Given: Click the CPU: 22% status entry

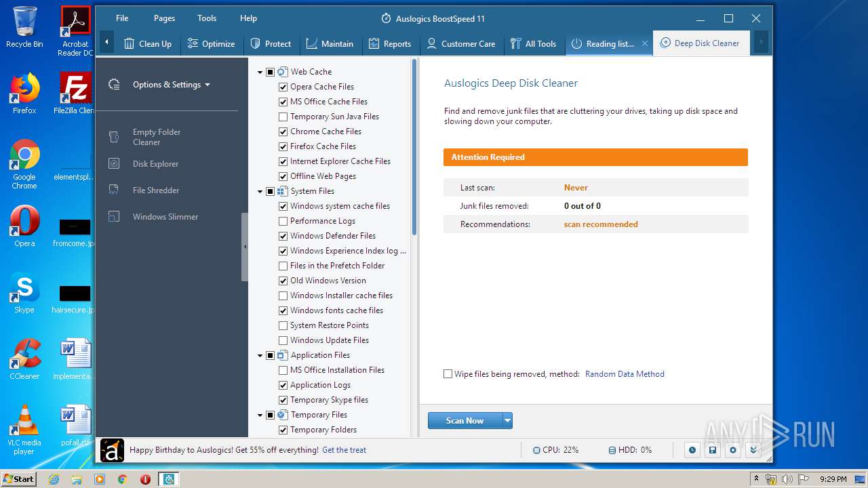Looking at the screenshot, I should coord(556,450).
